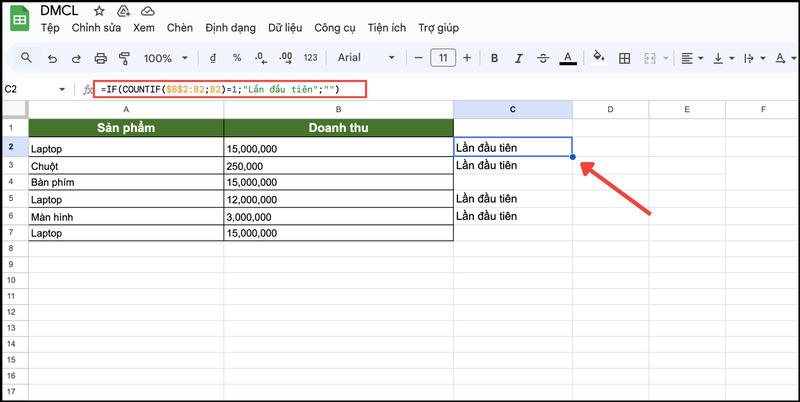Image resolution: width=800 pixels, height=402 pixels.
Task: Click the Google Sheets home logo
Action: click(20, 18)
